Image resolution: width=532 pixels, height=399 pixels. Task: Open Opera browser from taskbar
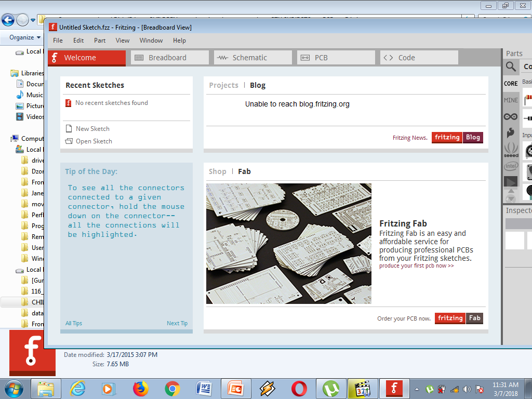coord(299,389)
